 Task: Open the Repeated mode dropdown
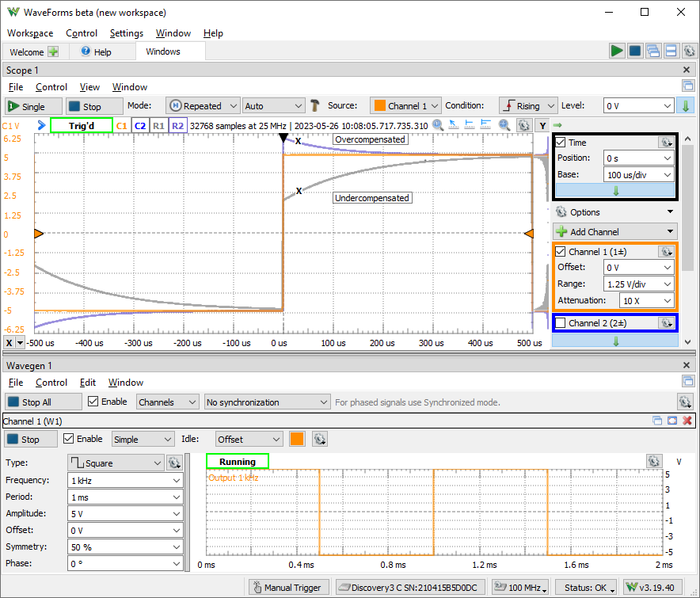203,105
